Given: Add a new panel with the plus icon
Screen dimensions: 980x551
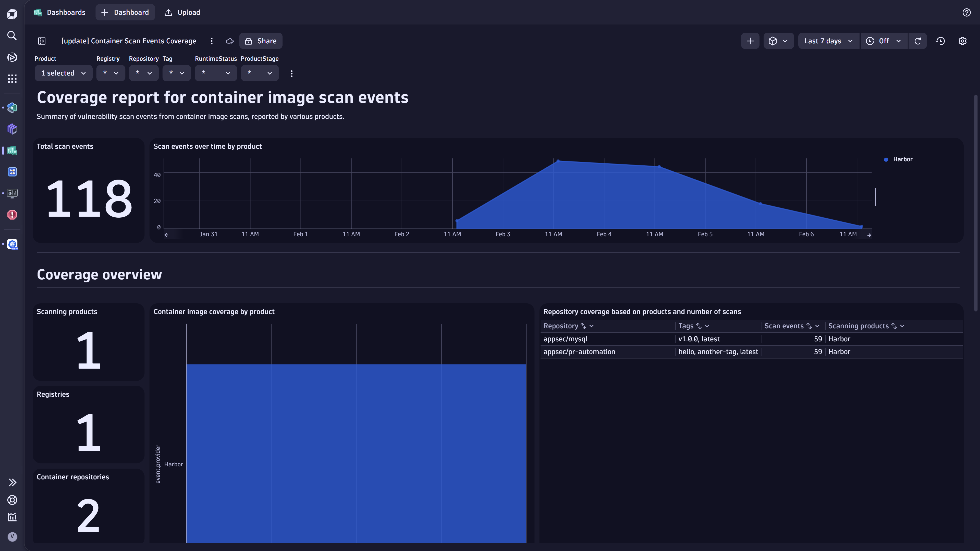Looking at the screenshot, I should (x=750, y=41).
